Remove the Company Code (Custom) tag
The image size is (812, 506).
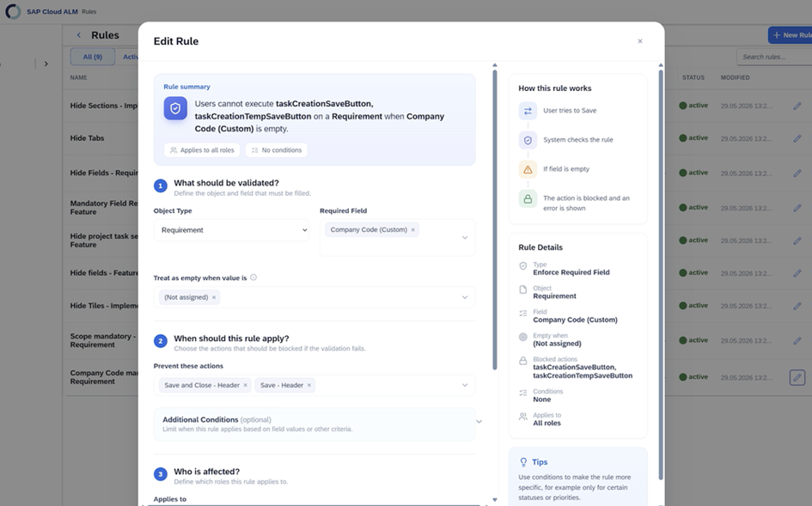(412, 230)
